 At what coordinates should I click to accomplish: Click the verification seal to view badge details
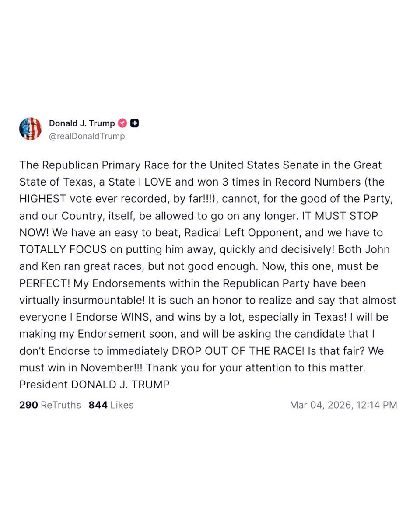pos(122,123)
